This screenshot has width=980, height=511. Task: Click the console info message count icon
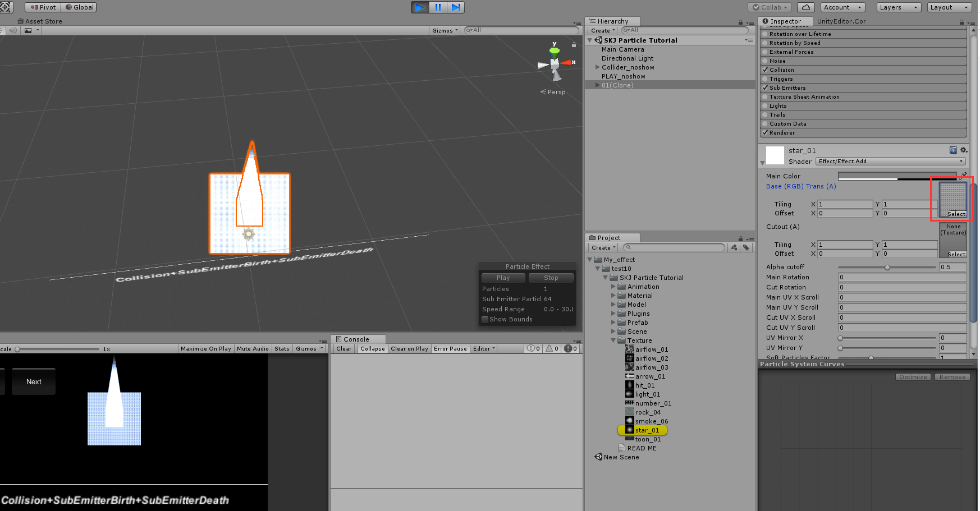click(533, 348)
